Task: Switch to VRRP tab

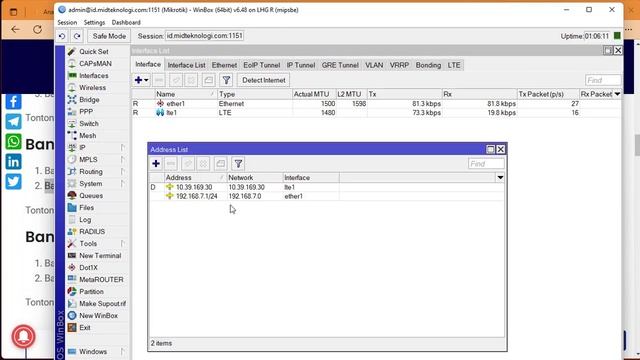Action: click(x=399, y=65)
